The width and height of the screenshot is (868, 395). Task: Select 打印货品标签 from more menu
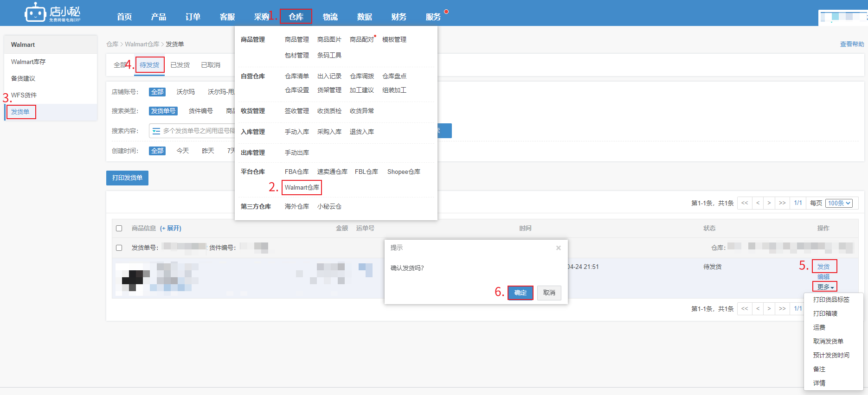(831, 300)
